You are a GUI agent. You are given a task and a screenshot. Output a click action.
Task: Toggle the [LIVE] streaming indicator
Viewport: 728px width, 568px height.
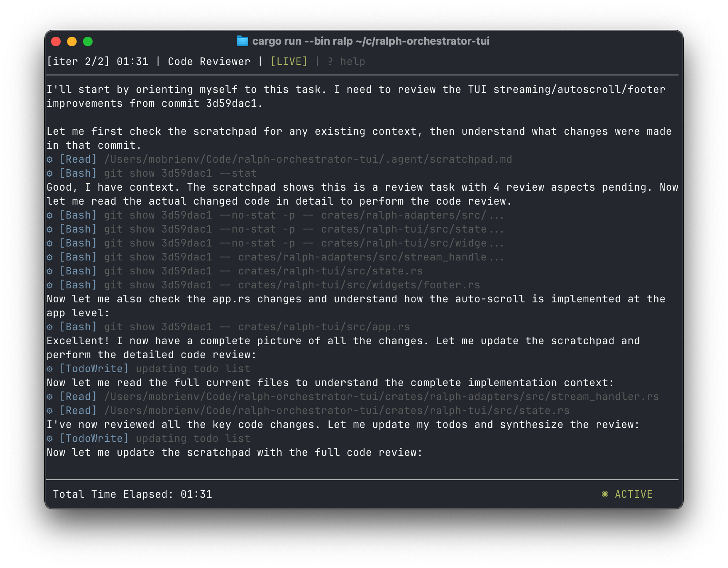(289, 61)
